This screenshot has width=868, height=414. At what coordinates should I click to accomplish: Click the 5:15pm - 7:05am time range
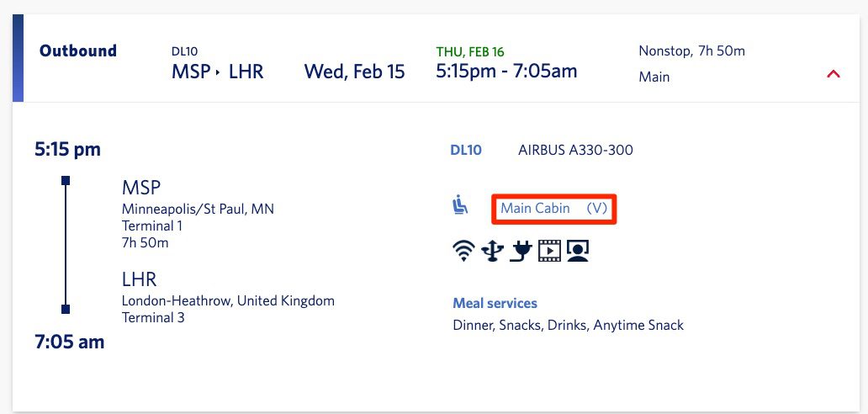click(506, 71)
